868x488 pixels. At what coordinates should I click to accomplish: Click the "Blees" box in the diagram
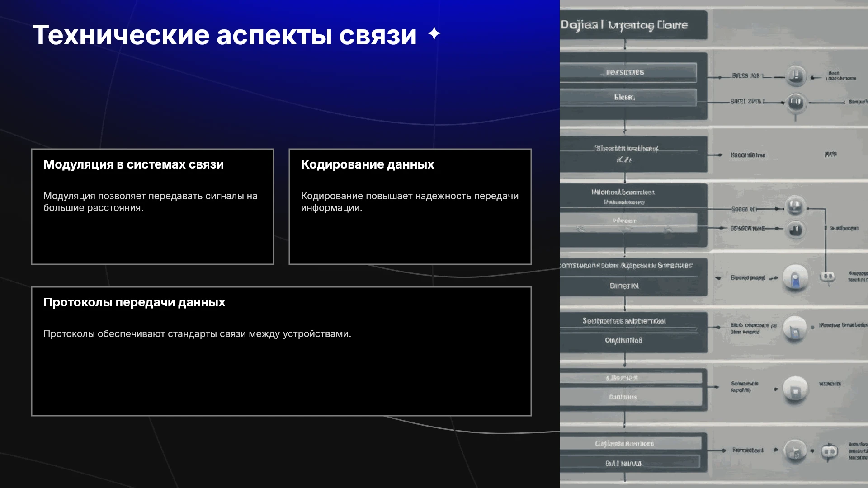[628, 97]
